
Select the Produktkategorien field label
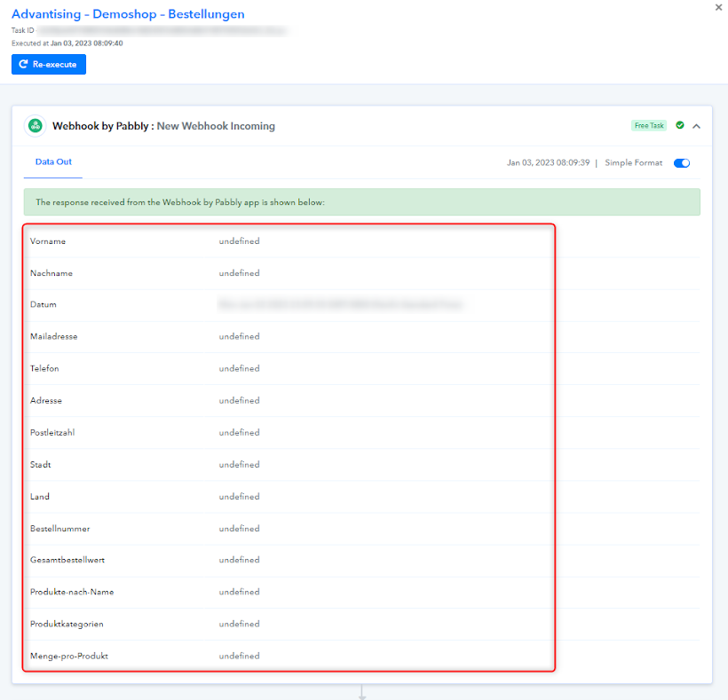(67, 624)
